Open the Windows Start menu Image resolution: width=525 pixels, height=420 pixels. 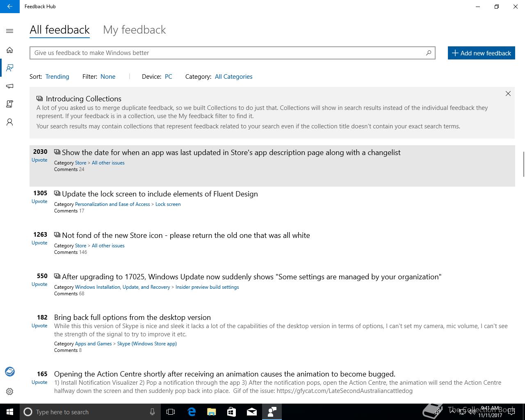[10, 412]
